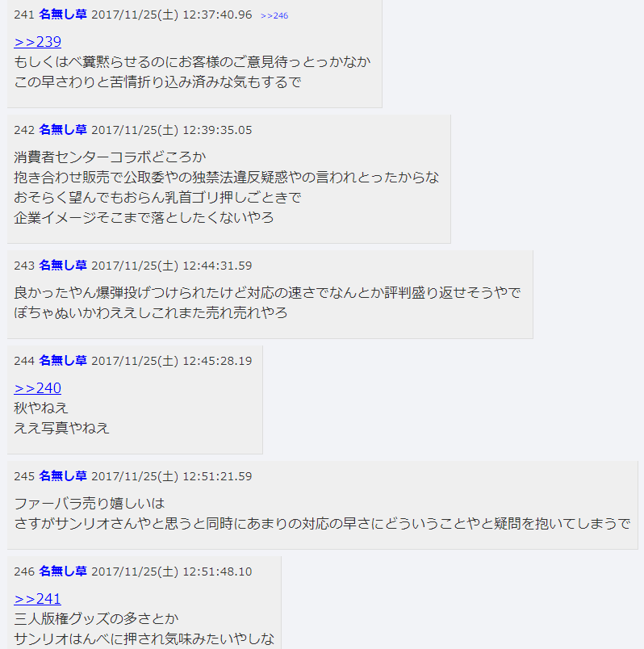Click the post number 241
Screen dimensions: 644x649
[24, 15]
